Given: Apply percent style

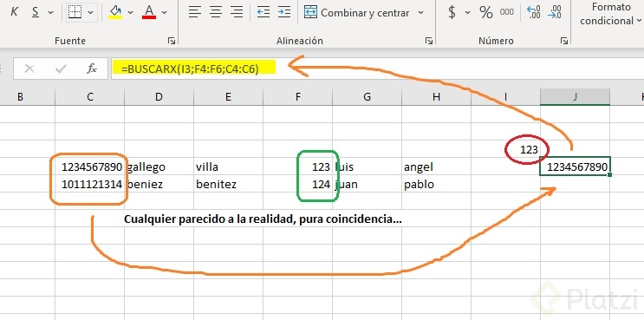Looking at the screenshot, I should [x=486, y=13].
